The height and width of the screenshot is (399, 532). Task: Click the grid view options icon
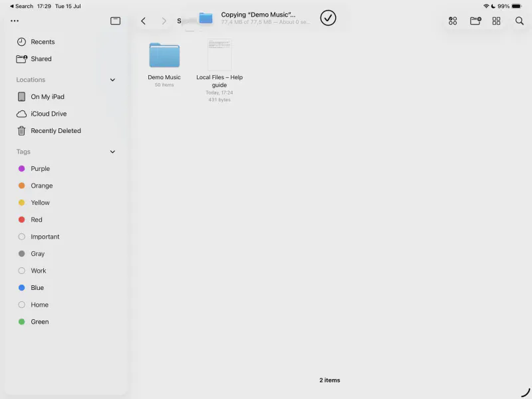496,21
